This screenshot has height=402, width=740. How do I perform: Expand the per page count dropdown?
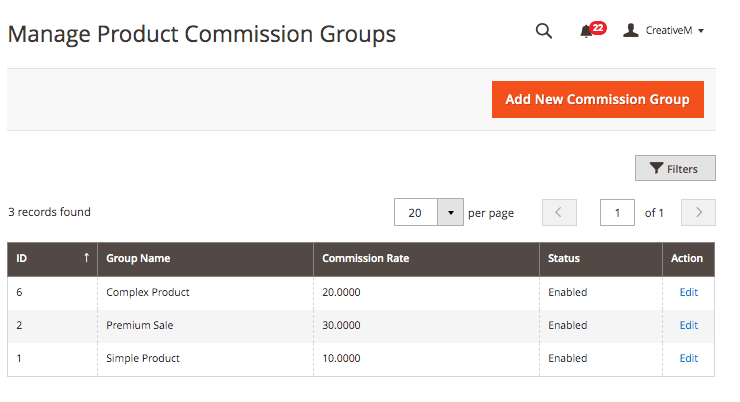pyautogui.click(x=450, y=213)
